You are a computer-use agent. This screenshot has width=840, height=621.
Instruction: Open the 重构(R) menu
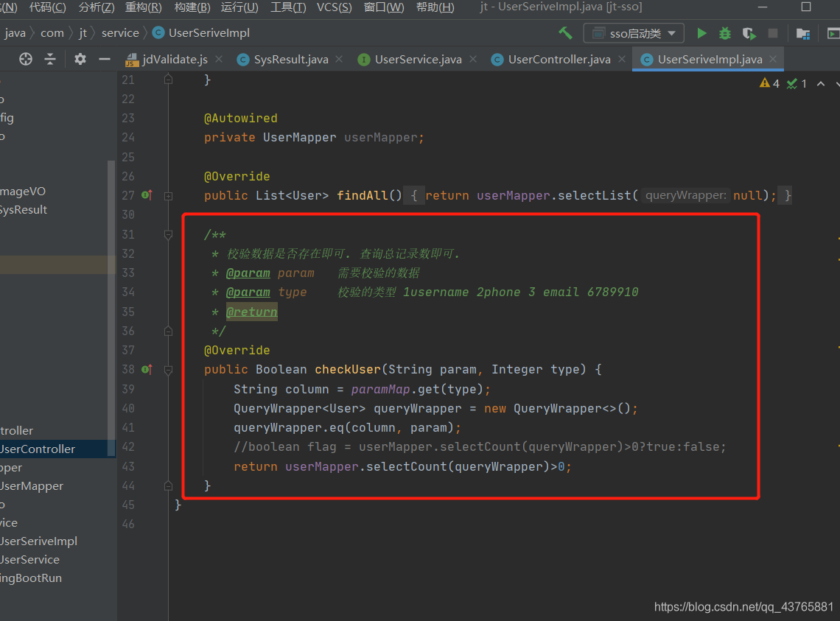click(143, 7)
